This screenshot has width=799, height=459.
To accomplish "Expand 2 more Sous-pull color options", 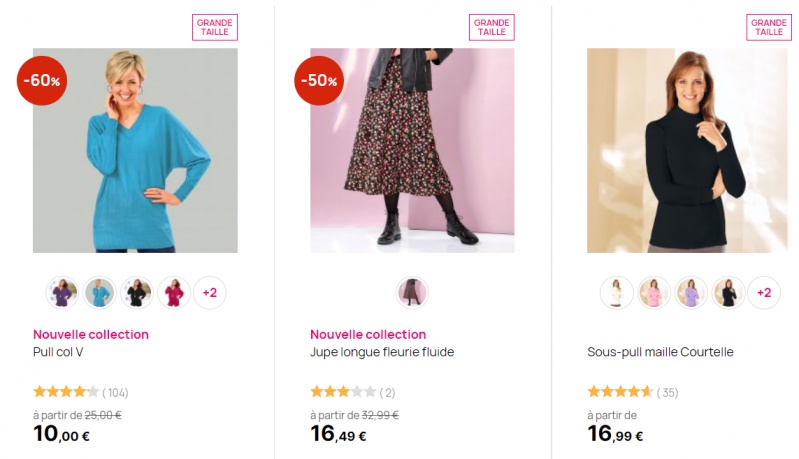I will point(764,293).
